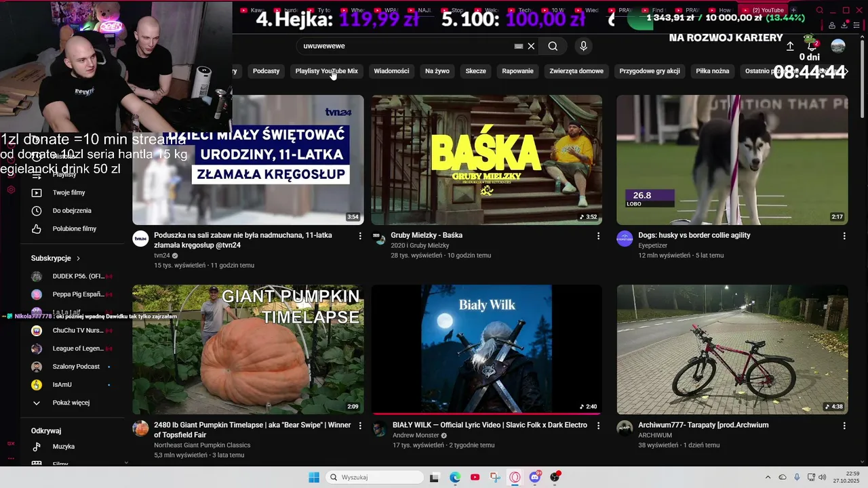Open options menu for Poduszka na sali video
The width and height of the screenshot is (868, 488).
360,236
